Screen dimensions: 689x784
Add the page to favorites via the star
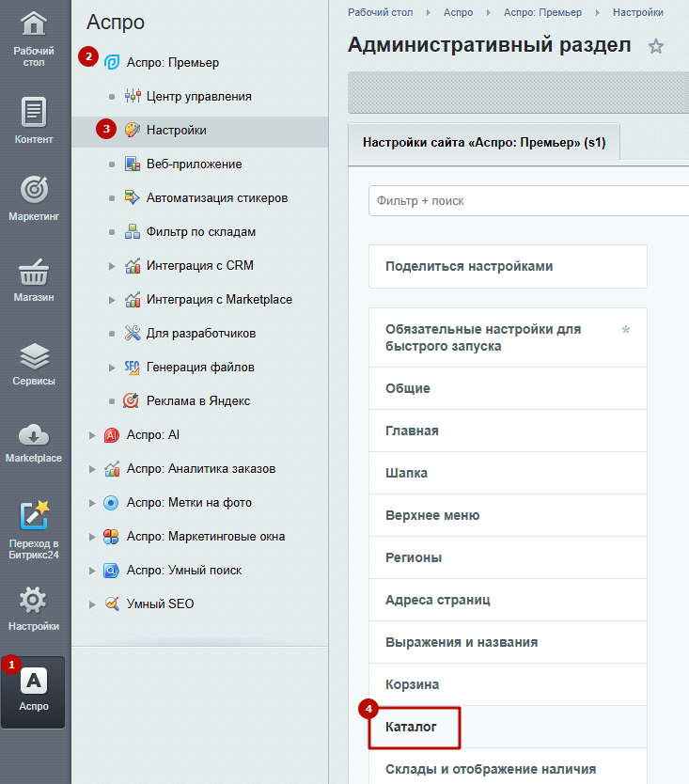(x=655, y=46)
